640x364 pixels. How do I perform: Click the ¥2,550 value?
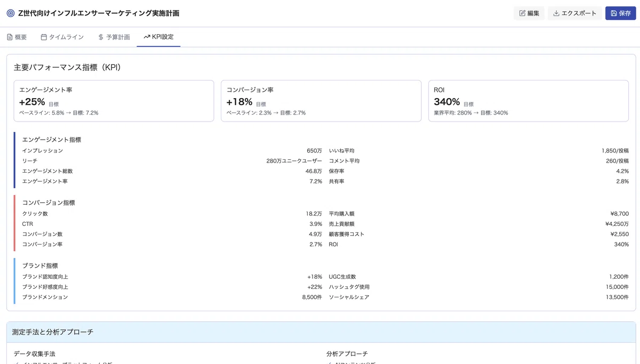(620, 234)
